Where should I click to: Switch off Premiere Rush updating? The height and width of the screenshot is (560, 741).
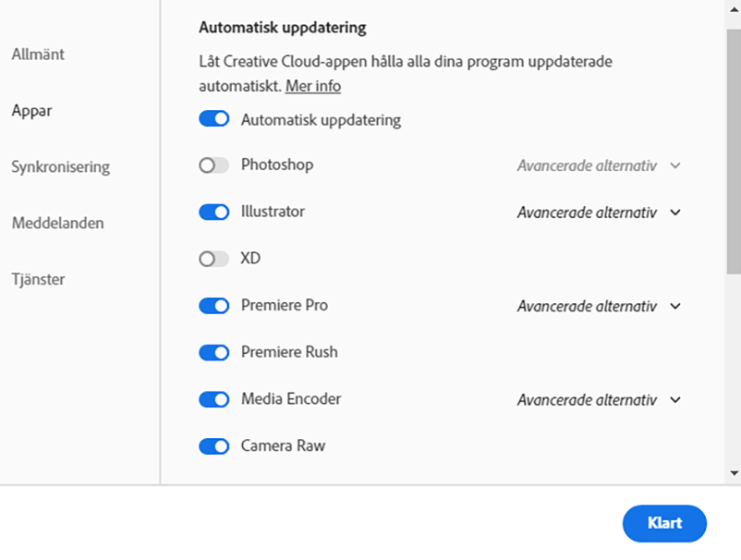coord(213,352)
